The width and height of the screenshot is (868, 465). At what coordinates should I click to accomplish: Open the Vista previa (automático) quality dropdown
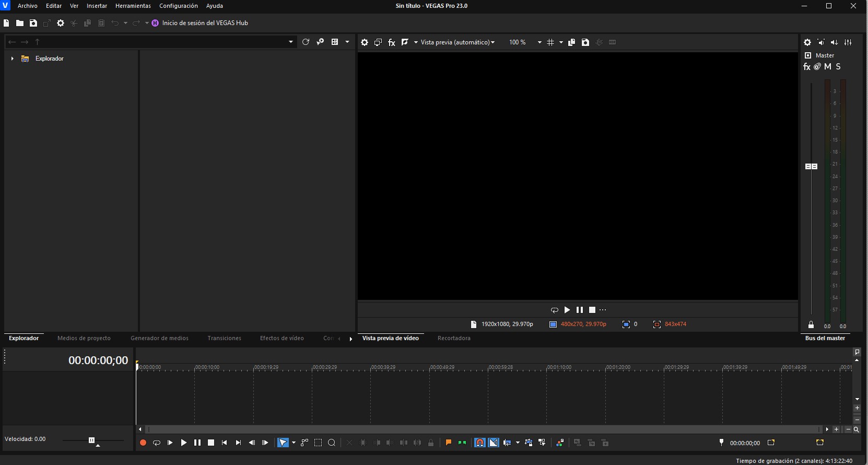click(x=458, y=42)
